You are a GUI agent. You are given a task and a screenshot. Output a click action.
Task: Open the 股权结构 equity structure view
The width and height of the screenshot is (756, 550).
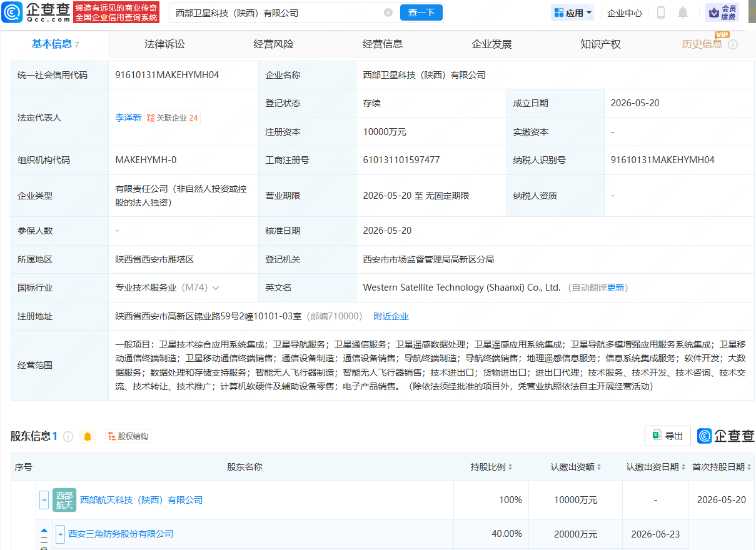click(128, 436)
